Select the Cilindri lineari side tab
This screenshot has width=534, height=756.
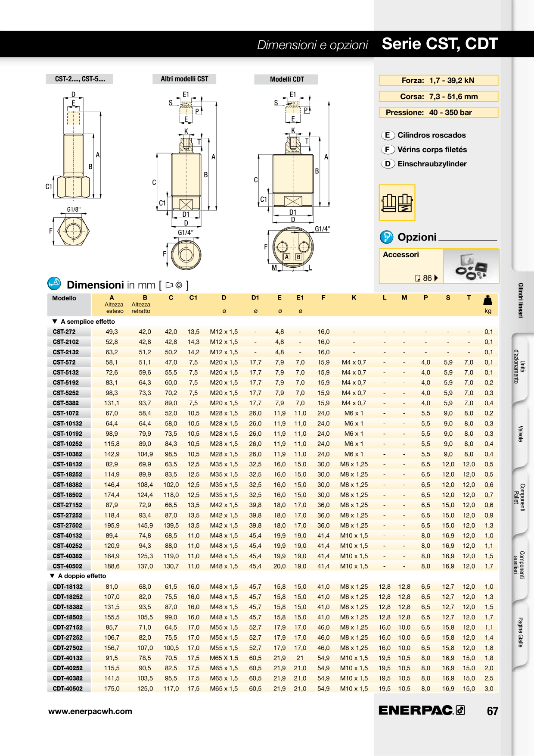pos(521,300)
